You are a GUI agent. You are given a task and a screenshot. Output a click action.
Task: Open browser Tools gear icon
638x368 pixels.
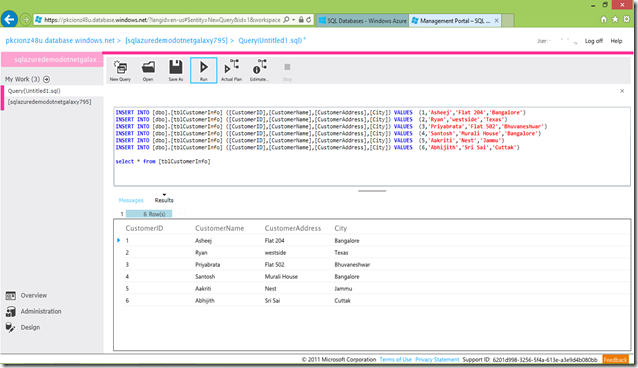[627, 20]
